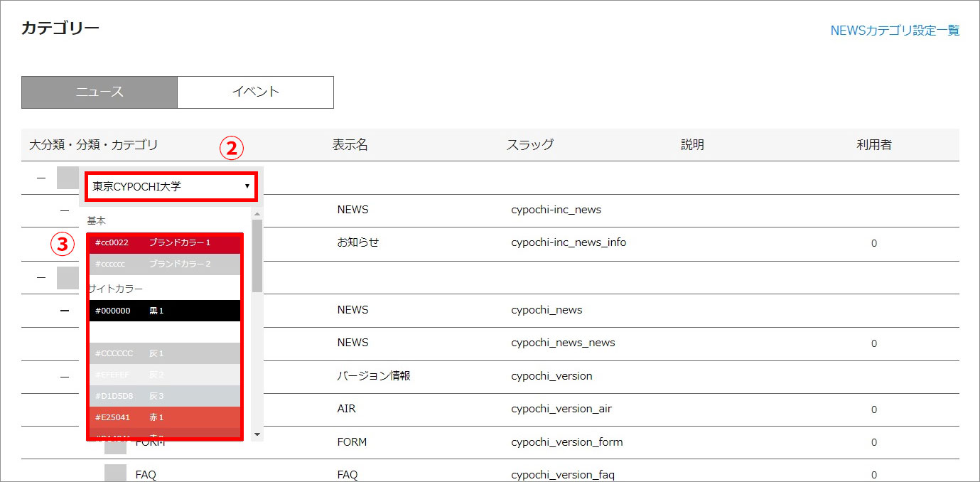Click the スラッグ column header
Viewport: 980px width, 482px height.
click(530, 145)
